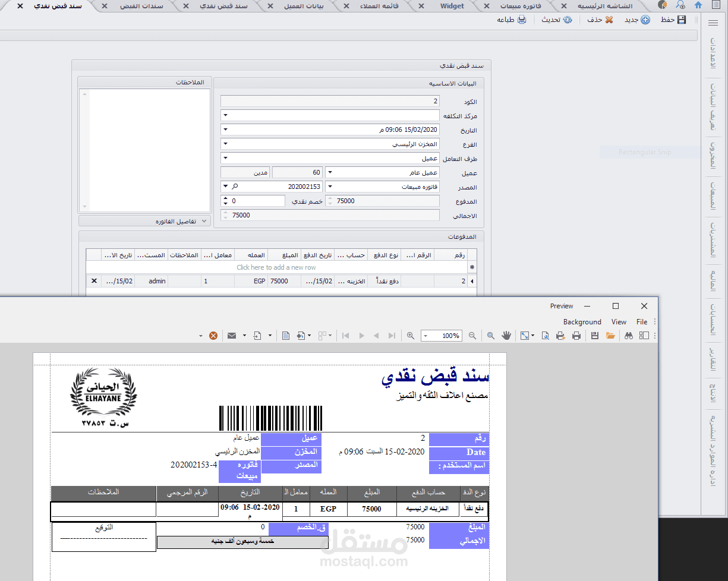Click the Print icon in Preview toolbar
Image resolution: width=728 pixels, height=581 pixels.
(576, 336)
